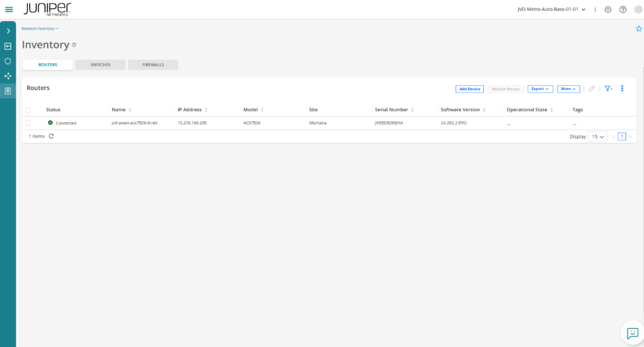The width and height of the screenshot is (644, 347).
Task: Click software version 24.2R2.2-EVO
Action: (453, 123)
